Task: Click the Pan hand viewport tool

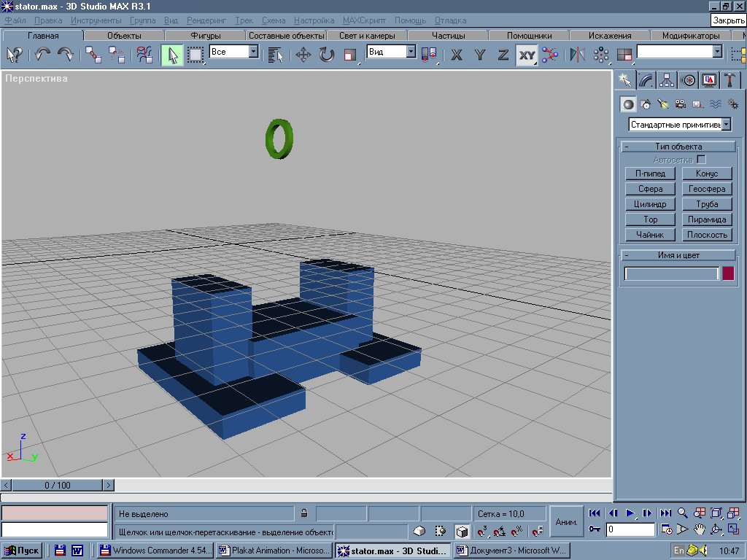Action: [x=699, y=529]
